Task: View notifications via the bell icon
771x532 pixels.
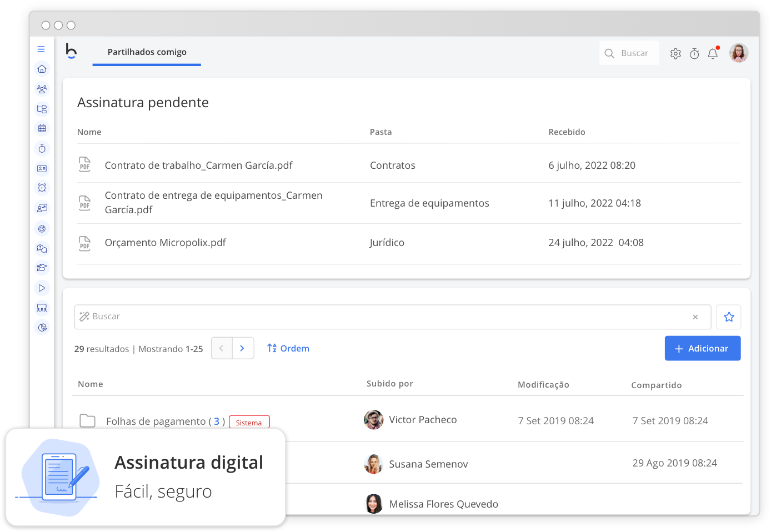Action: point(713,53)
